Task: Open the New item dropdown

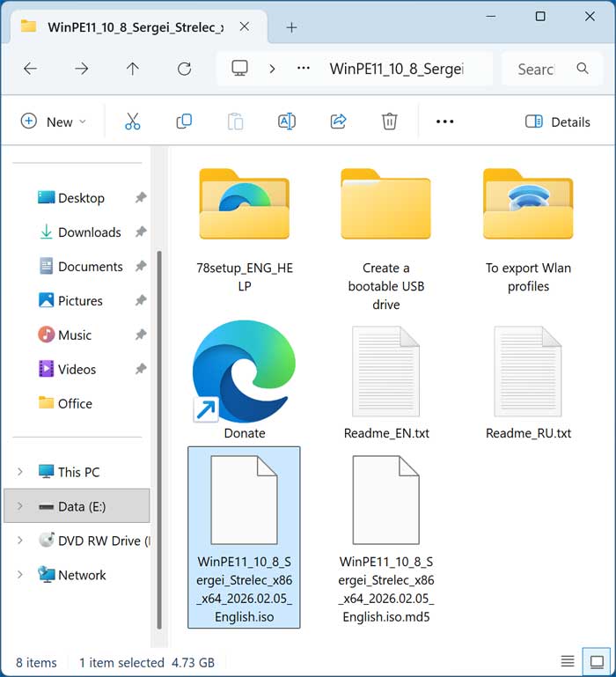Action: 54,121
